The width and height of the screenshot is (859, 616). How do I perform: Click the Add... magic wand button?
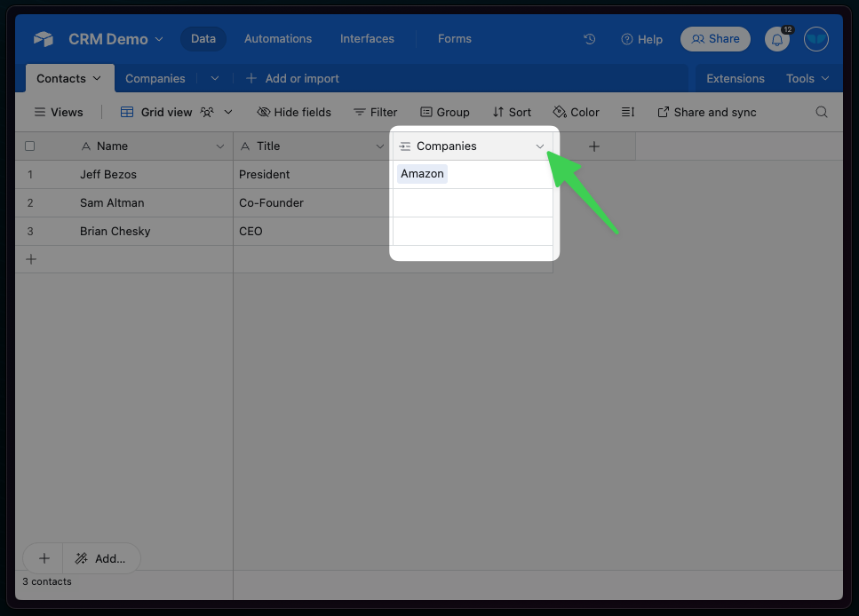pyautogui.click(x=101, y=558)
